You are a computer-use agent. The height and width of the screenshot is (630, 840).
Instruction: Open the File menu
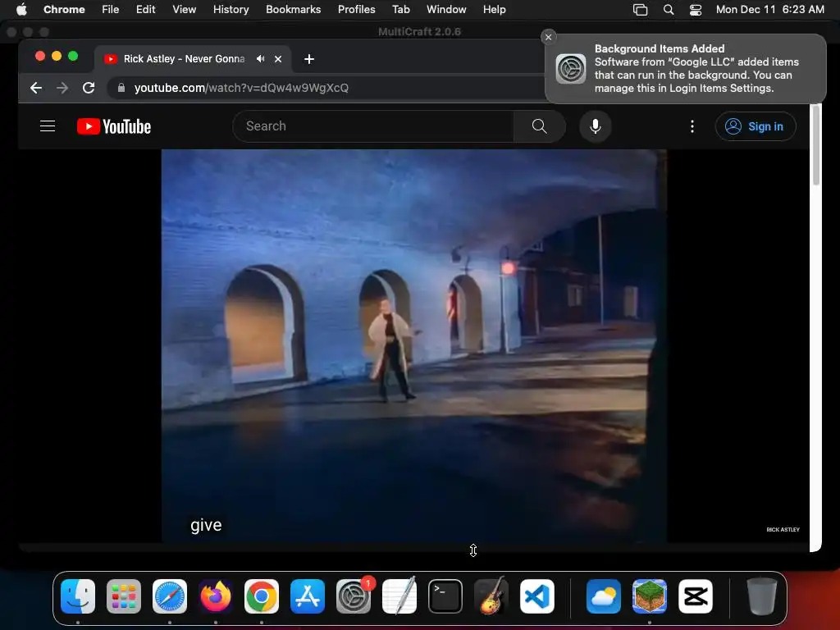point(111,9)
